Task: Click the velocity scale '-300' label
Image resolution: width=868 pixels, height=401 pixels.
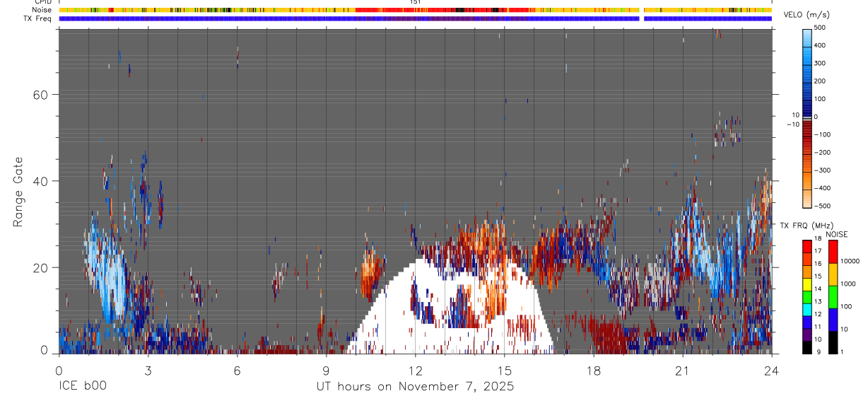Action: pos(821,170)
